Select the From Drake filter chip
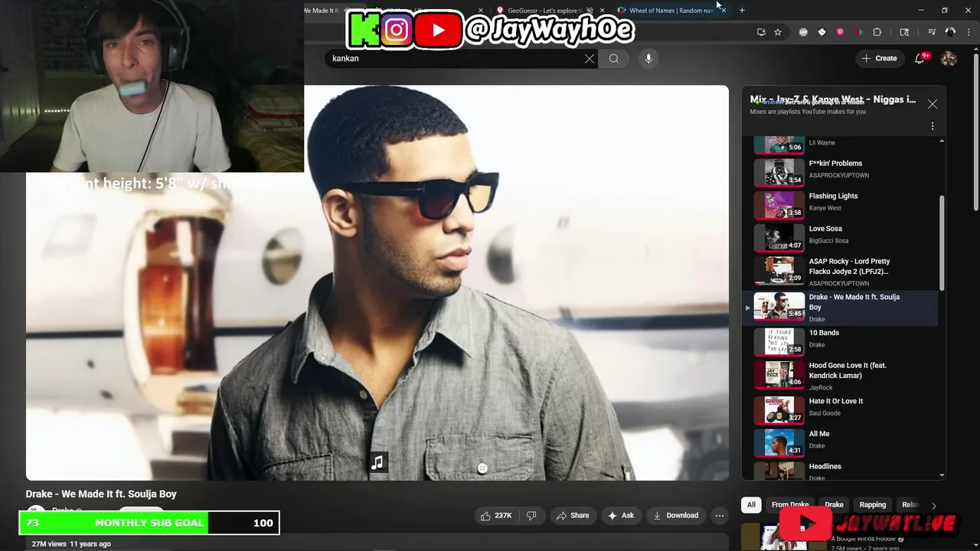Image resolution: width=980 pixels, height=551 pixels. 790,505
